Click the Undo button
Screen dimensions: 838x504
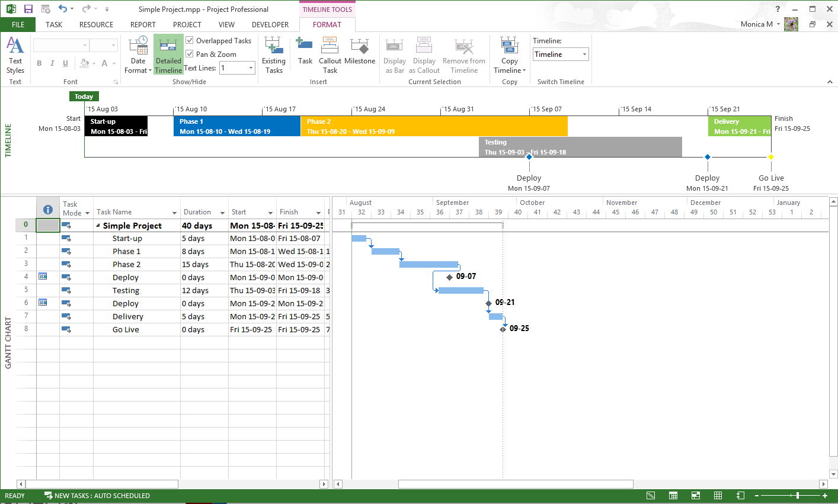tap(64, 8)
